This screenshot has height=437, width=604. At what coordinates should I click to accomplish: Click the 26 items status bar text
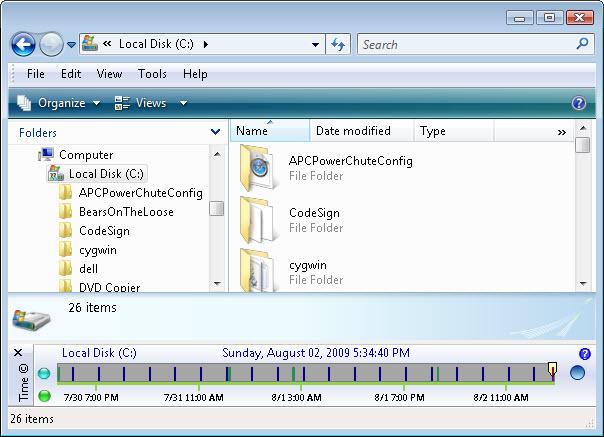[32, 419]
